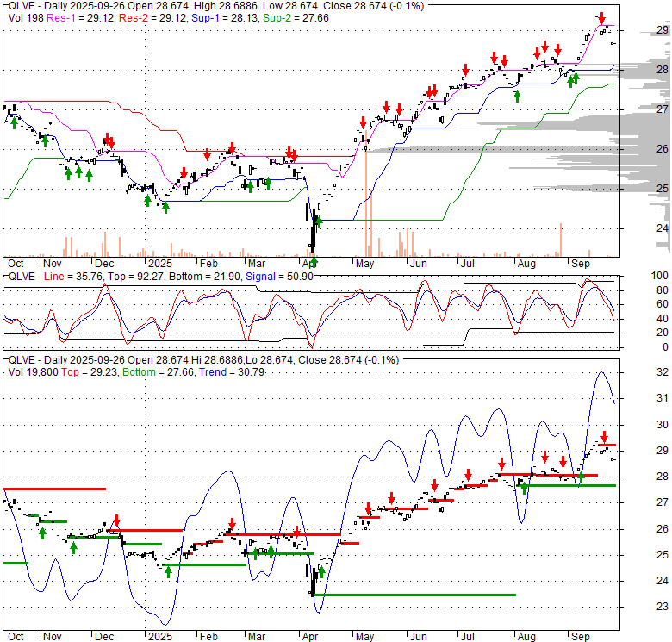This screenshot has width=672, height=642.
Task: Click the 27 price label on top chart
Action: click(x=663, y=109)
